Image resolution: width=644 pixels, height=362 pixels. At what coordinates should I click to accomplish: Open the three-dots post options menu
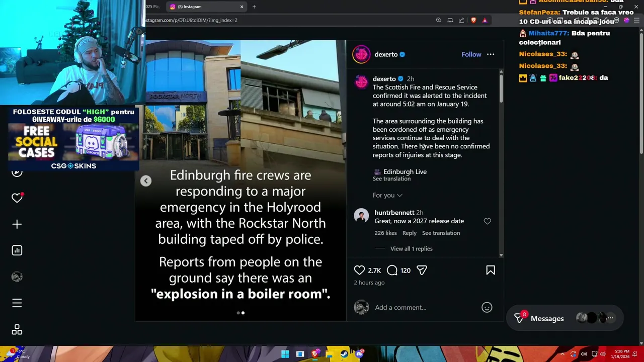pos(491,54)
